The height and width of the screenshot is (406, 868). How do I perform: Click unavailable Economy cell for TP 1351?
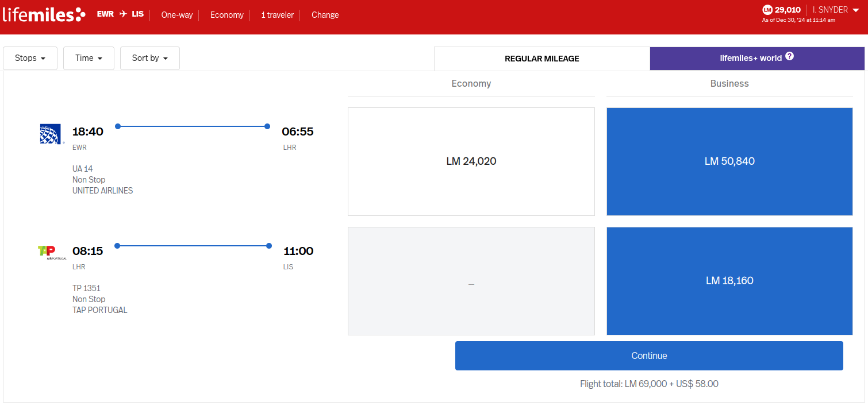tap(471, 281)
